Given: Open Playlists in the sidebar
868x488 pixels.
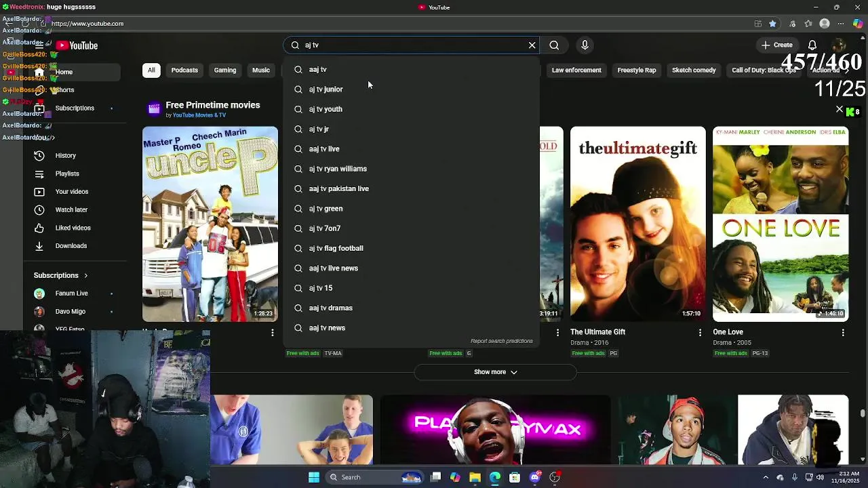Looking at the screenshot, I should point(67,174).
